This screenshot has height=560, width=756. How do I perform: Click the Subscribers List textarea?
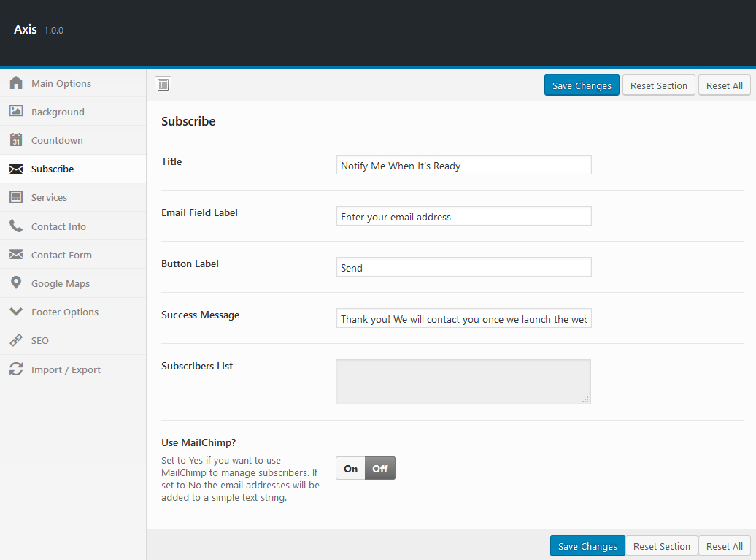[463, 381]
